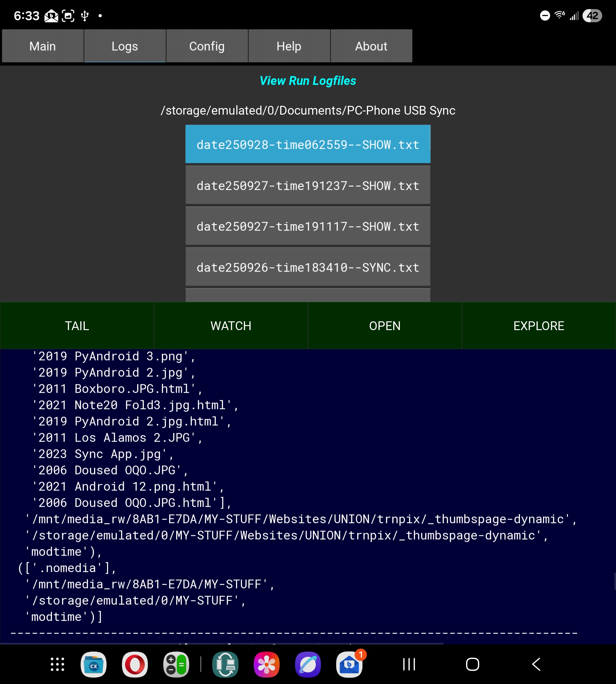This screenshot has height=684, width=616.
Task: Open the PC-Phone USB Sync app icon
Action: 225,664
